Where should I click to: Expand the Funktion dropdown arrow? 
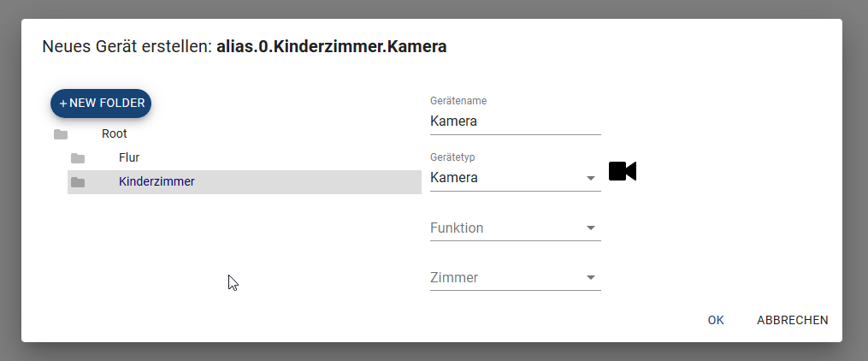[591, 228]
